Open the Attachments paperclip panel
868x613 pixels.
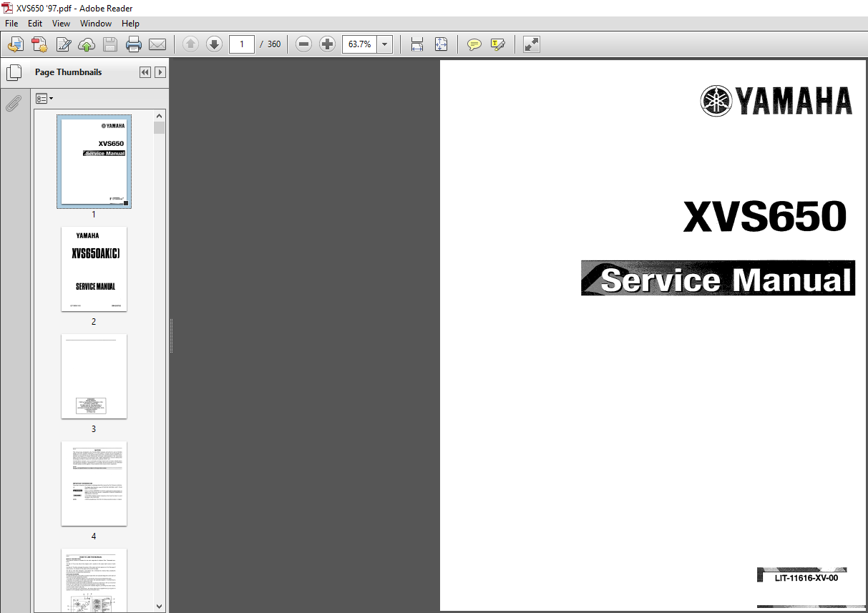(14, 104)
